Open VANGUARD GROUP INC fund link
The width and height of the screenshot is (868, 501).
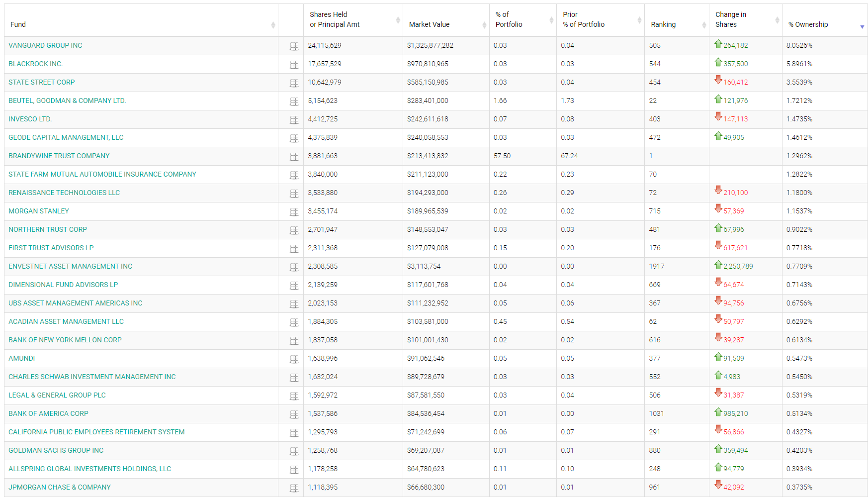click(x=45, y=45)
